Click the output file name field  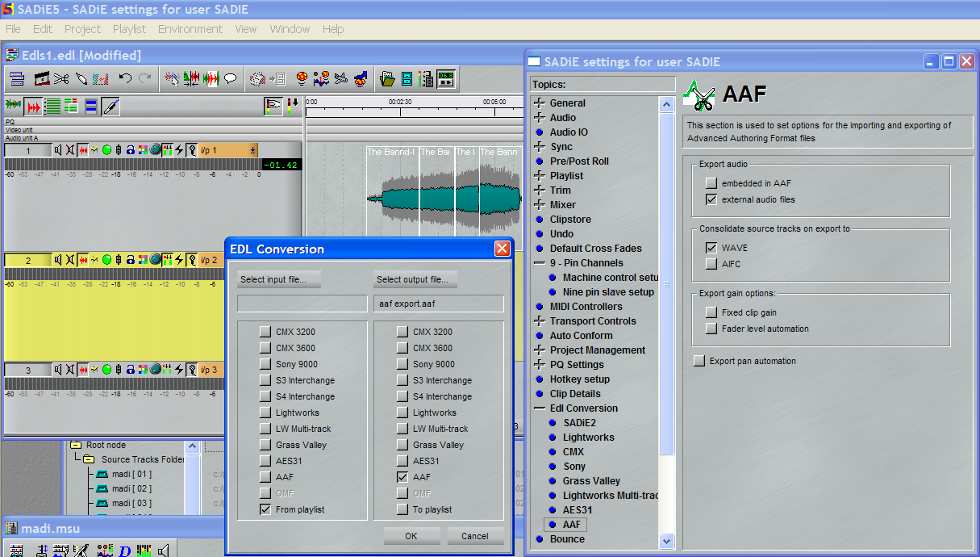click(x=439, y=304)
